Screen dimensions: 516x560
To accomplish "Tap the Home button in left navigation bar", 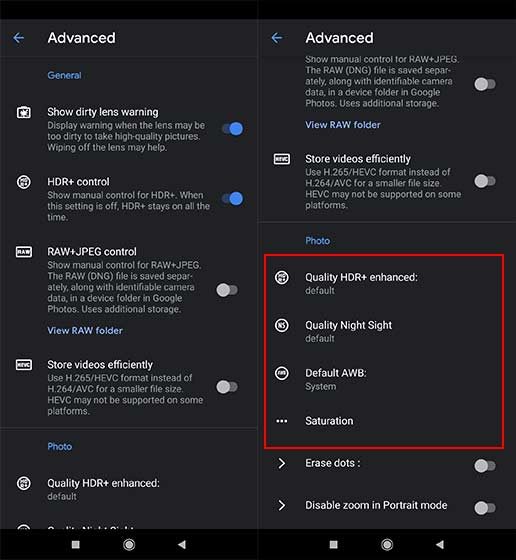I will coord(129,545).
